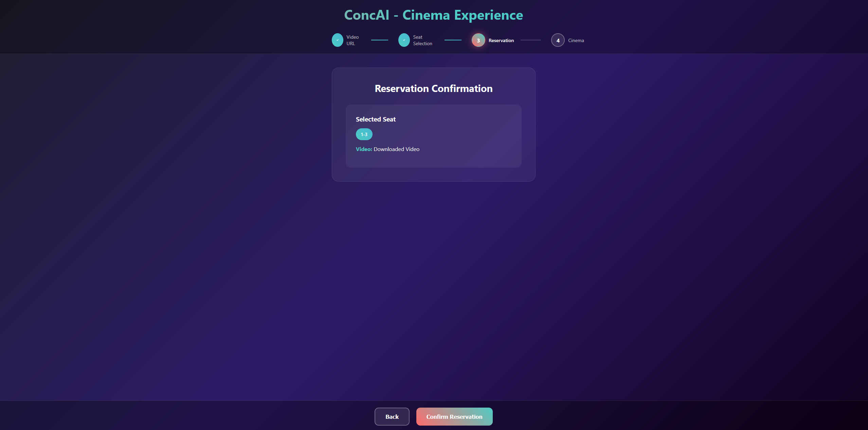This screenshot has width=868, height=430.
Task: Click the "Downloaded Video" text
Action: coord(396,149)
